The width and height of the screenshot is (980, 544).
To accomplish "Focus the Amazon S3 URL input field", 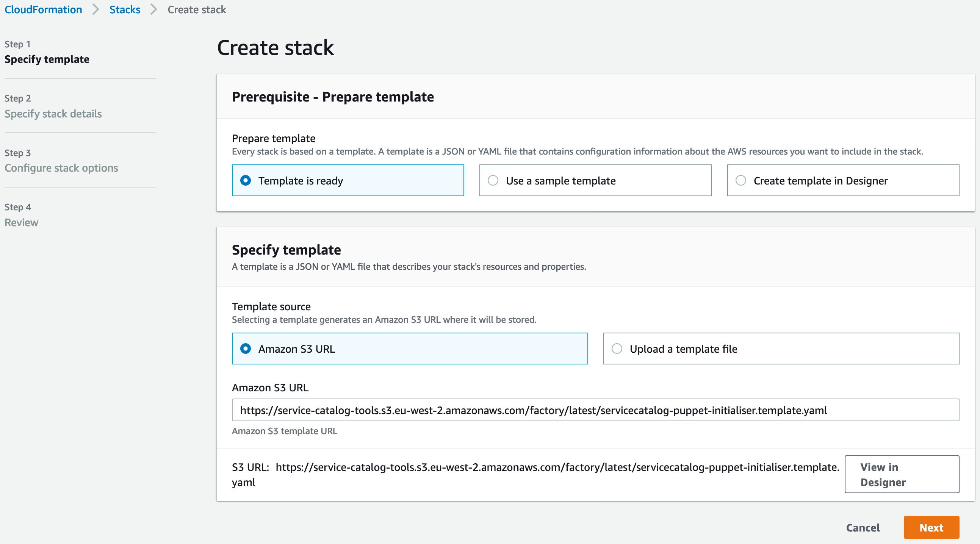I will (595, 410).
